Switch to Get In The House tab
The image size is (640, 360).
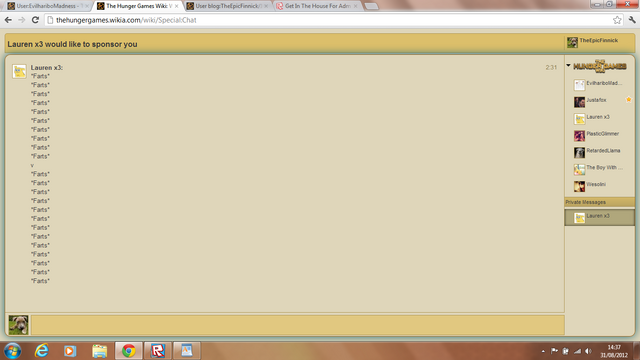coord(317,6)
